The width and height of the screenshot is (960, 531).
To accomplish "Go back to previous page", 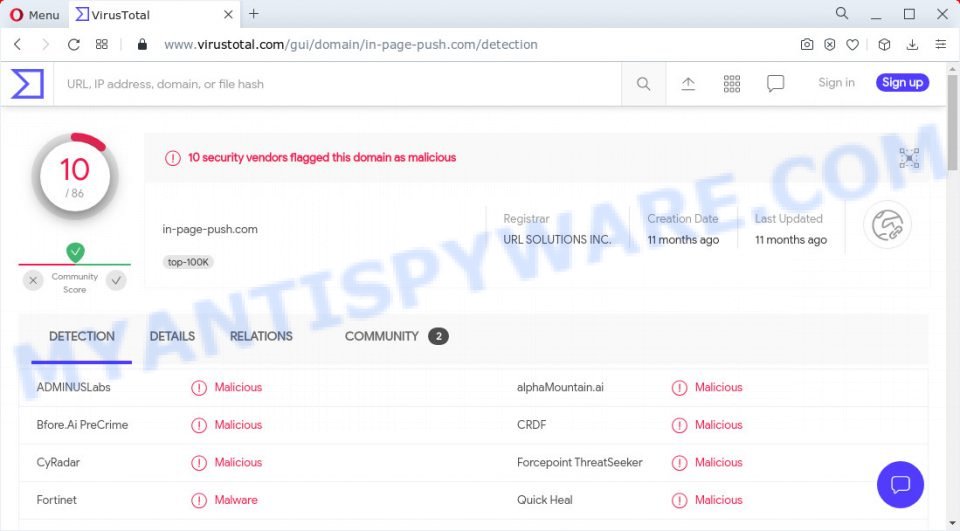I will click(18, 44).
